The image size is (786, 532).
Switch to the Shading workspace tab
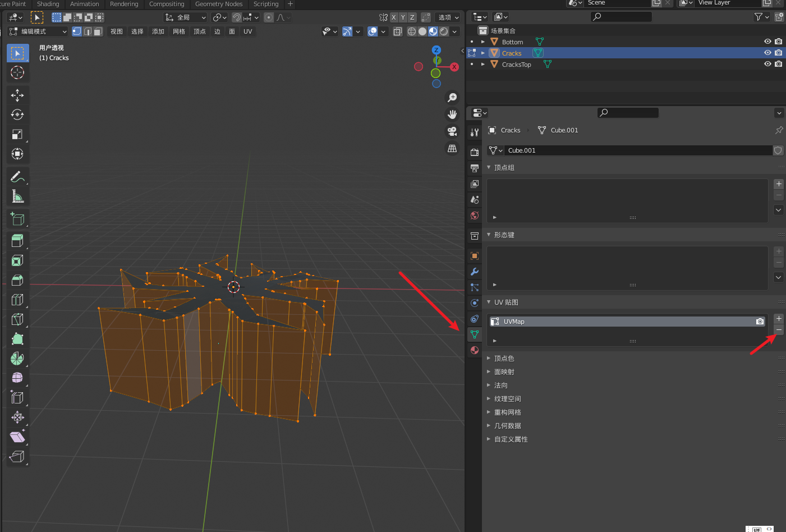click(48, 4)
